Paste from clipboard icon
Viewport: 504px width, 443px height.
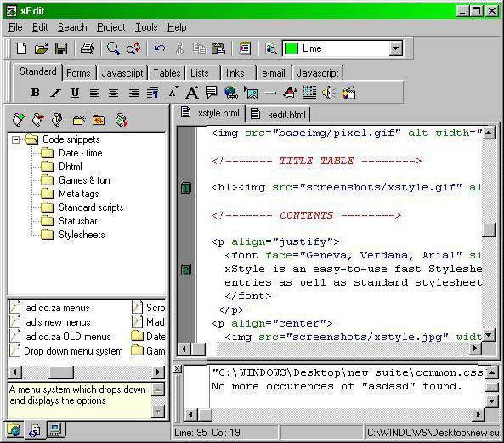point(218,48)
